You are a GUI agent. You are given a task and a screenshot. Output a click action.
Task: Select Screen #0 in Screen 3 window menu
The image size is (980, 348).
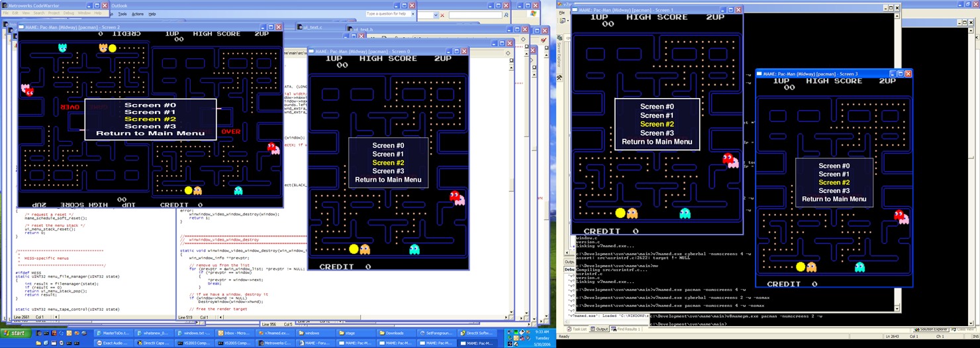coord(834,166)
